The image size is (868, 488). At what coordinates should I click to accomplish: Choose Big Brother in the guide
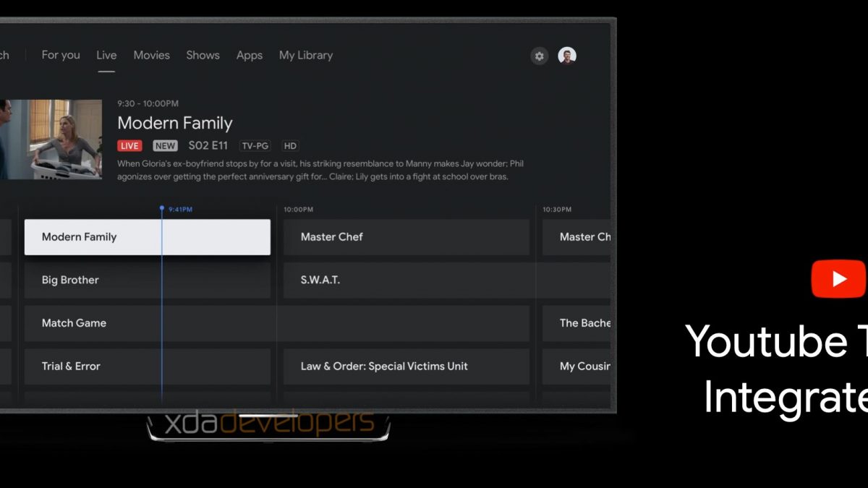click(x=148, y=281)
